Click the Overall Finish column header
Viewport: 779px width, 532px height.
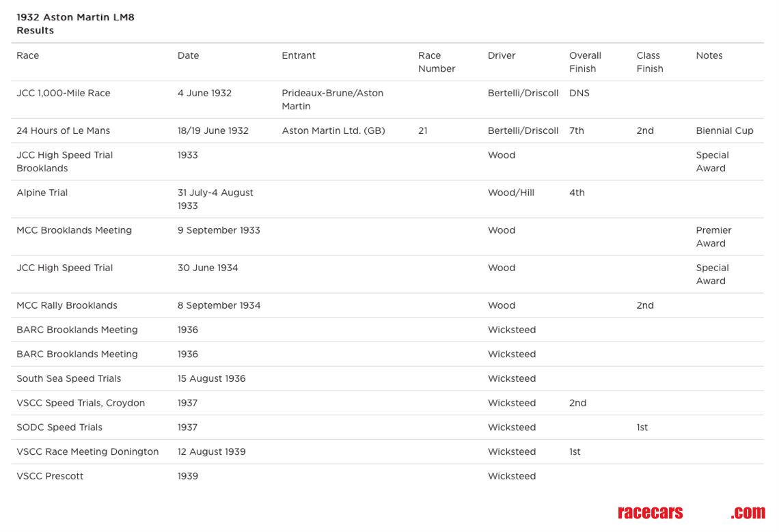coord(585,61)
